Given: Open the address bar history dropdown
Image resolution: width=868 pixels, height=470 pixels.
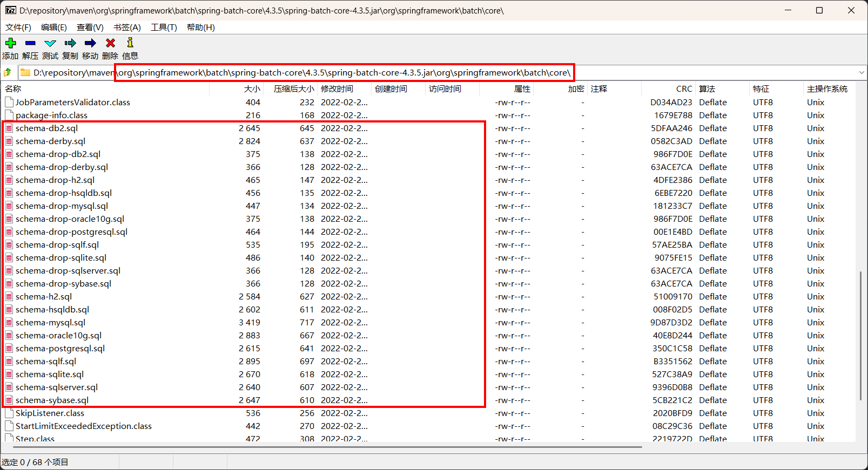Looking at the screenshot, I should [x=861, y=72].
